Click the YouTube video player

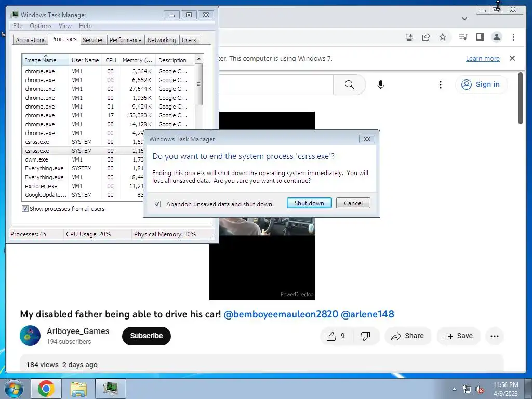[x=262, y=258]
